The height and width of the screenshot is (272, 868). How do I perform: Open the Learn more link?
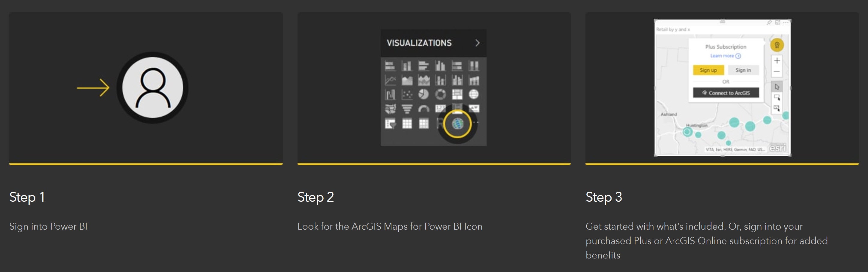[x=725, y=56]
